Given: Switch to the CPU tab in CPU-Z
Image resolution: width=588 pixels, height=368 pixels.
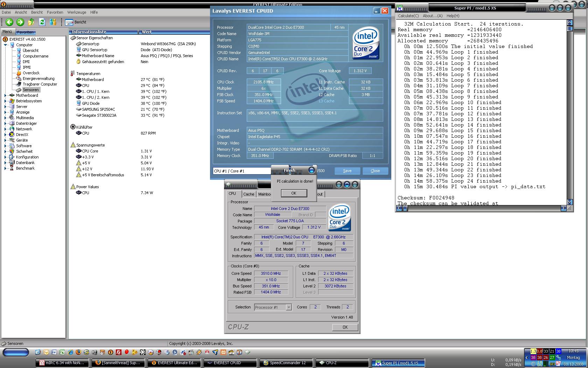Looking at the screenshot, I should tap(232, 193).
